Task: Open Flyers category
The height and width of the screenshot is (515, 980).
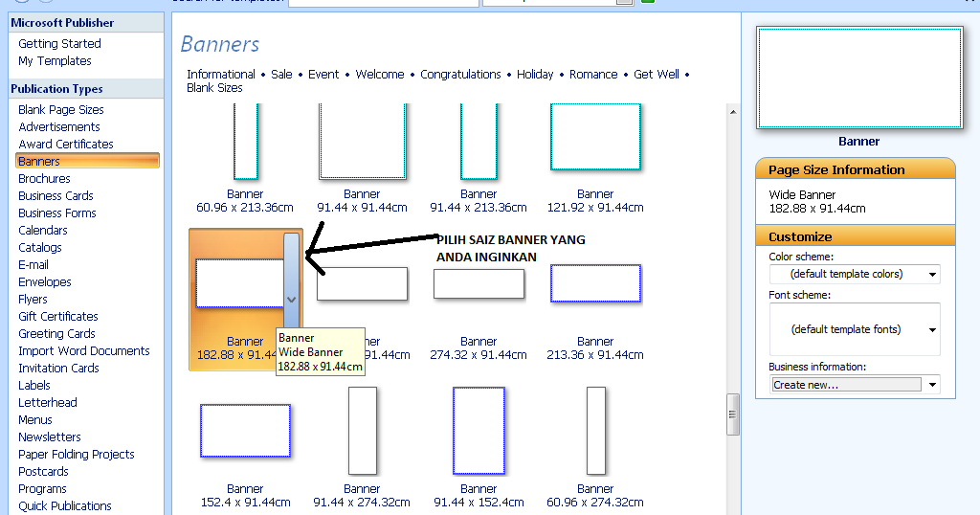Action: [33, 300]
